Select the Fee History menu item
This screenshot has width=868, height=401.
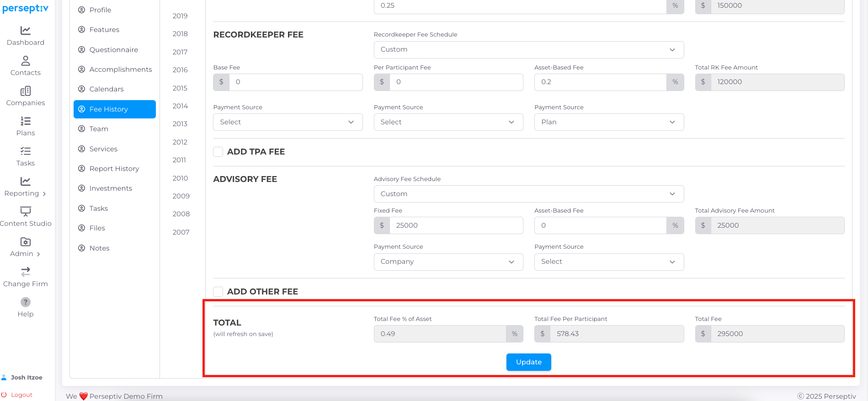pos(115,109)
